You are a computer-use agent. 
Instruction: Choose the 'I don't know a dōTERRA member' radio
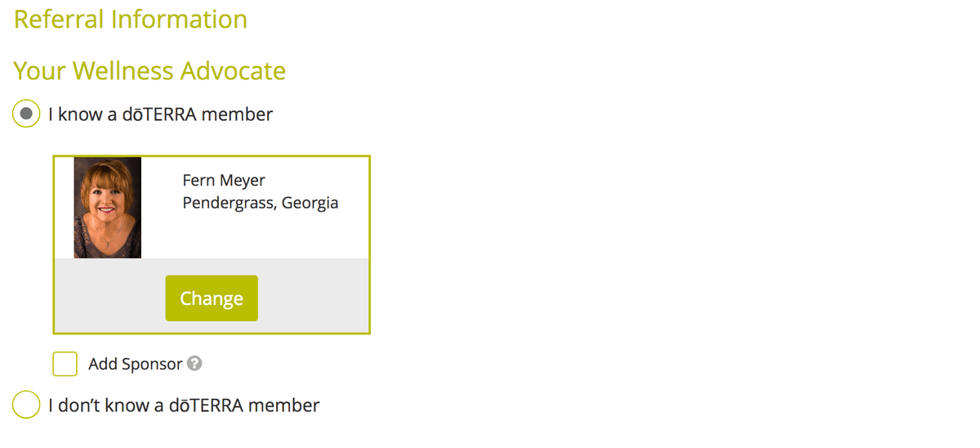(26, 405)
